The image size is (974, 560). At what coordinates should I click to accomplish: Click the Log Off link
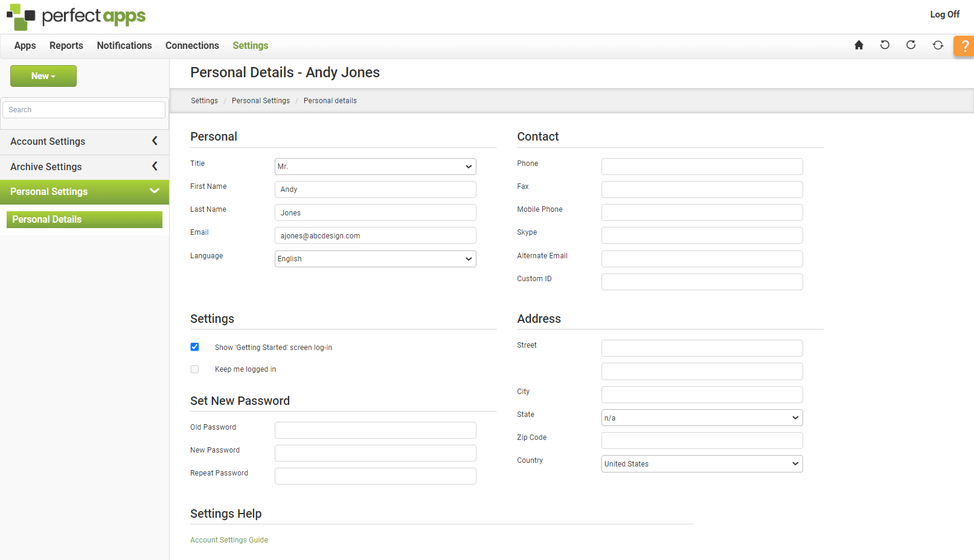tap(944, 14)
